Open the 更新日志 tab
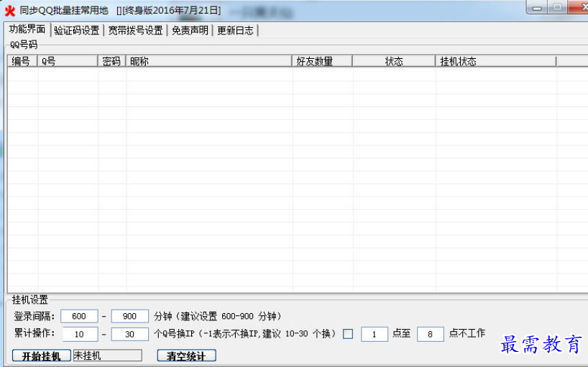 [x=235, y=30]
